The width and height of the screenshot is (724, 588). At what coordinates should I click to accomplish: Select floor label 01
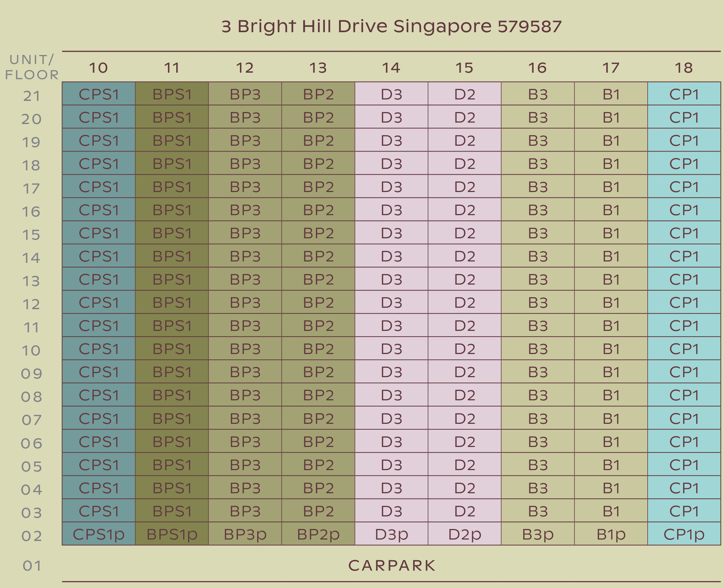pos(31,566)
